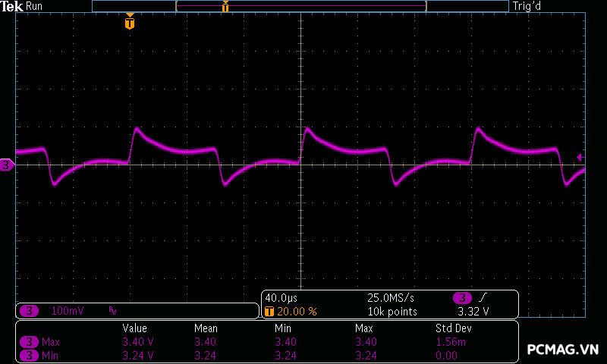Click the bandwidth limit Bw icon
The height and width of the screenshot is (364, 607).
(x=112, y=311)
